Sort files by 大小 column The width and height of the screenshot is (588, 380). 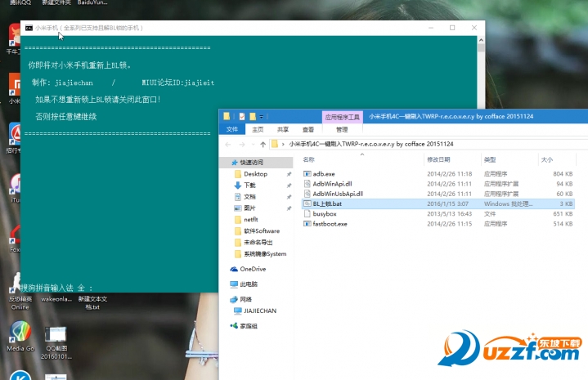[547, 159]
